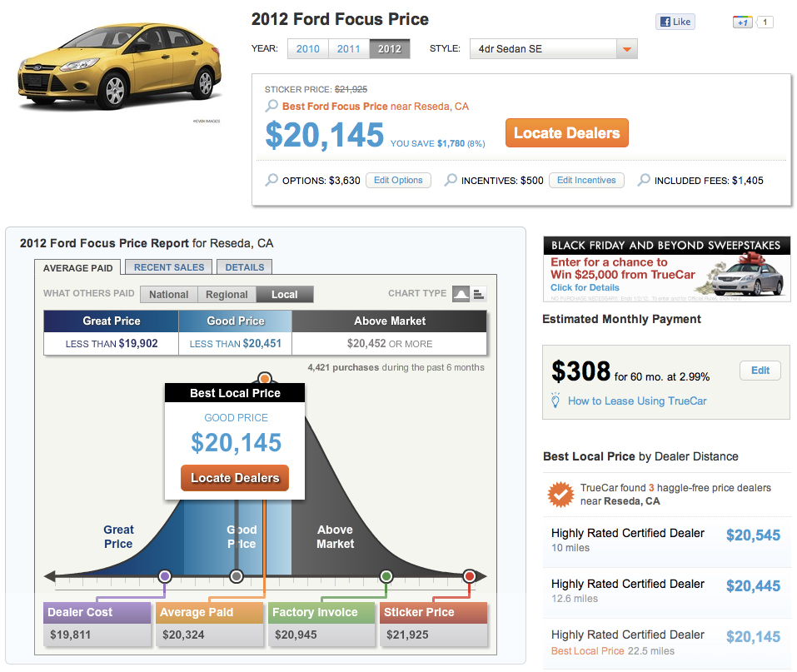This screenshot has height=672, width=797.
Task: Select the 2011 model year
Action: point(349,48)
